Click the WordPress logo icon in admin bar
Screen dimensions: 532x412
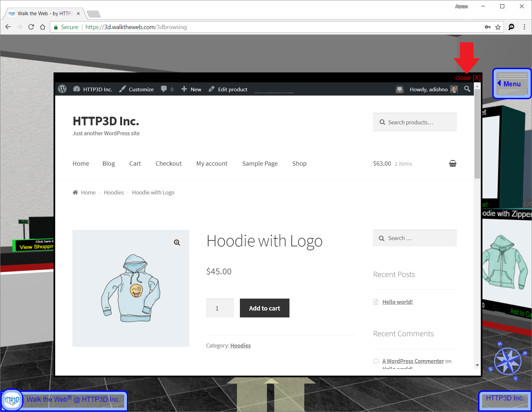click(62, 89)
